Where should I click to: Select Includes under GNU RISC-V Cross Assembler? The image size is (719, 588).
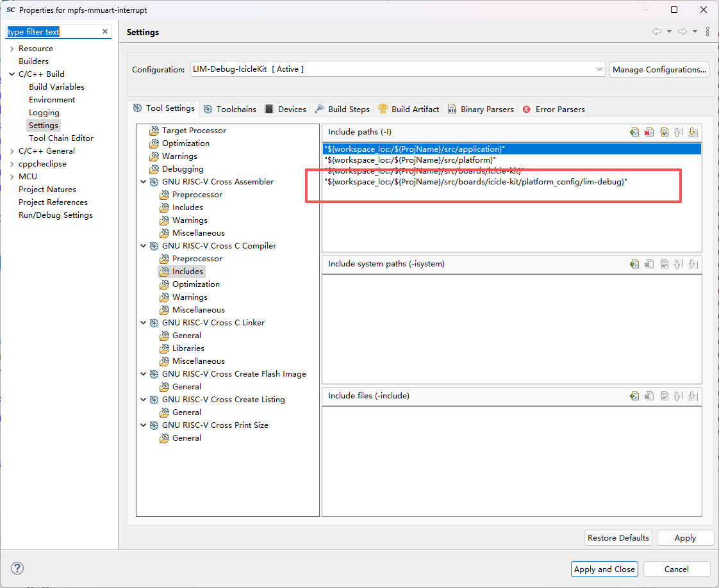tap(187, 208)
